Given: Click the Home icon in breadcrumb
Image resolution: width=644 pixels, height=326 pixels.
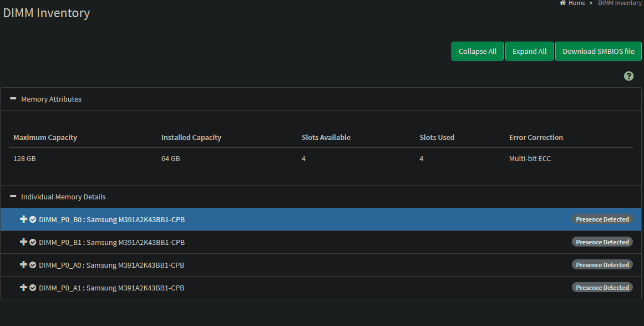Looking at the screenshot, I should point(562,3).
